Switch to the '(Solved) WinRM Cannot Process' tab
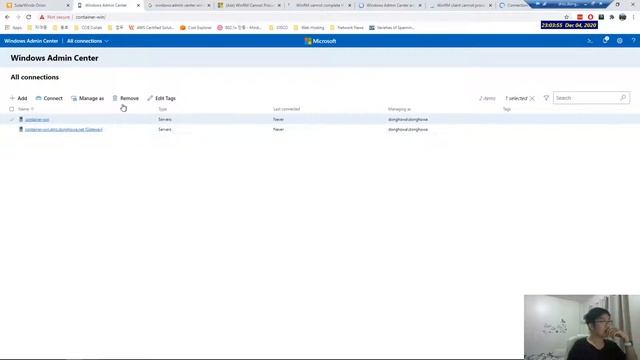 click(x=249, y=5)
